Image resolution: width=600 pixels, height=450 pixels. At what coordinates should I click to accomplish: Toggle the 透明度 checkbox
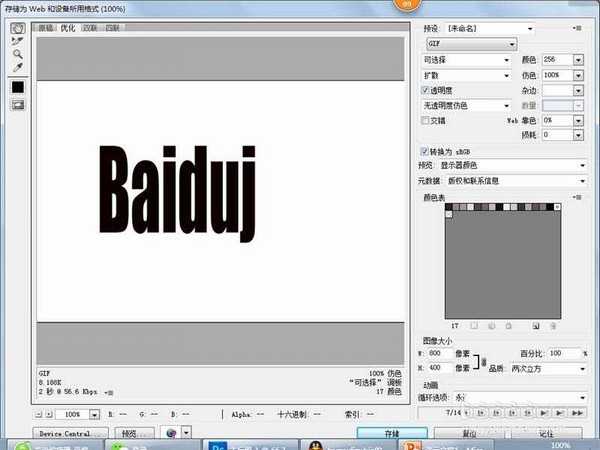click(x=425, y=90)
